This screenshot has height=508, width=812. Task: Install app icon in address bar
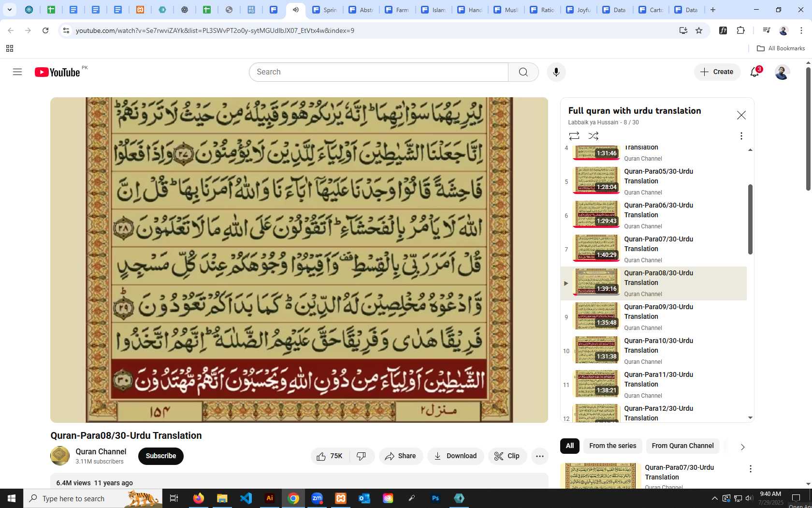pos(683,30)
